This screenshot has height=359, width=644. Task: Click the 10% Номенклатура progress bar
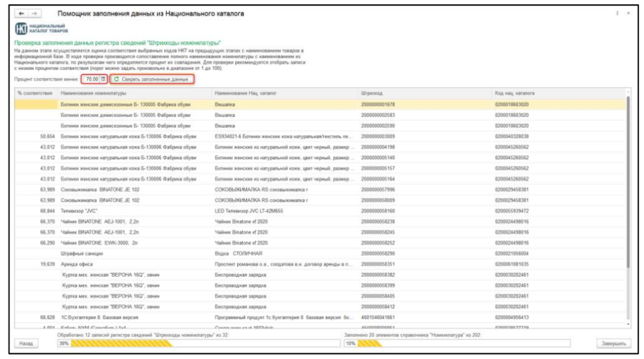[456, 343]
